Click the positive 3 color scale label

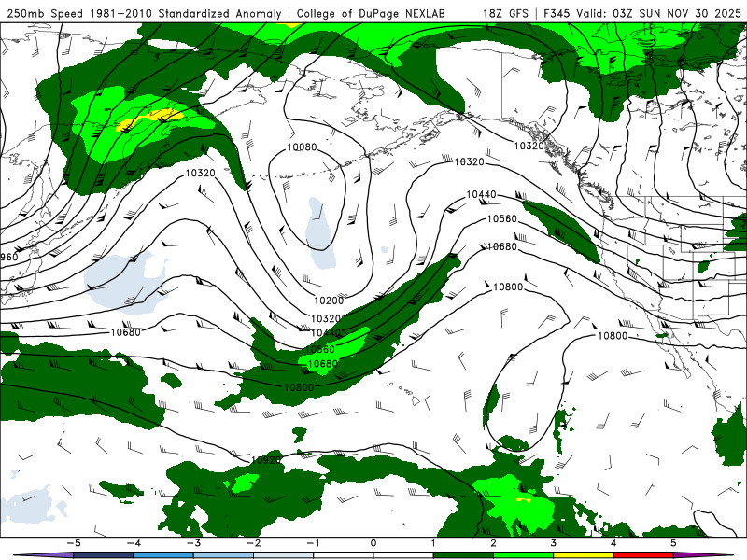pos(553,543)
